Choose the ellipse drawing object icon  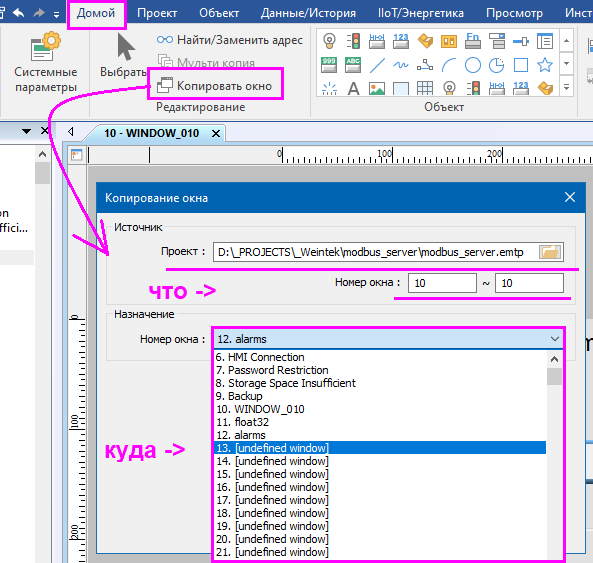(x=473, y=65)
